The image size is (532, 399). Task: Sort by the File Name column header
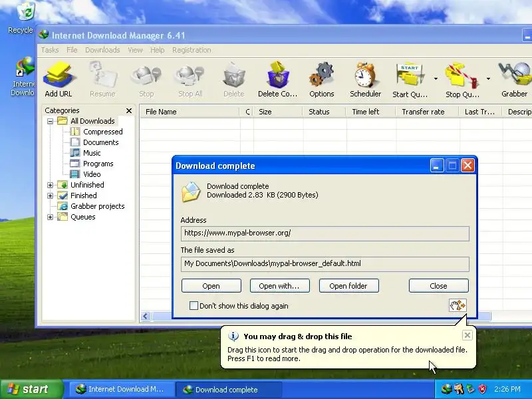pos(190,112)
